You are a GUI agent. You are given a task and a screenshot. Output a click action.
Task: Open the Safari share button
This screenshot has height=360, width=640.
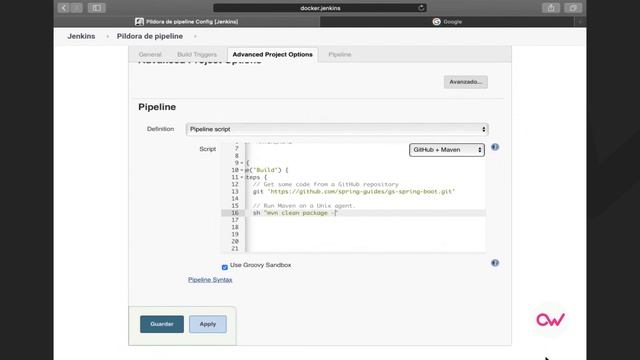[551, 8]
